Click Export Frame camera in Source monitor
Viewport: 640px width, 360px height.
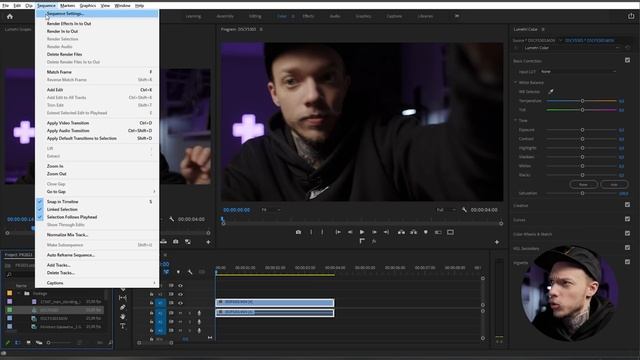pyautogui.click(x=176, y=242)
